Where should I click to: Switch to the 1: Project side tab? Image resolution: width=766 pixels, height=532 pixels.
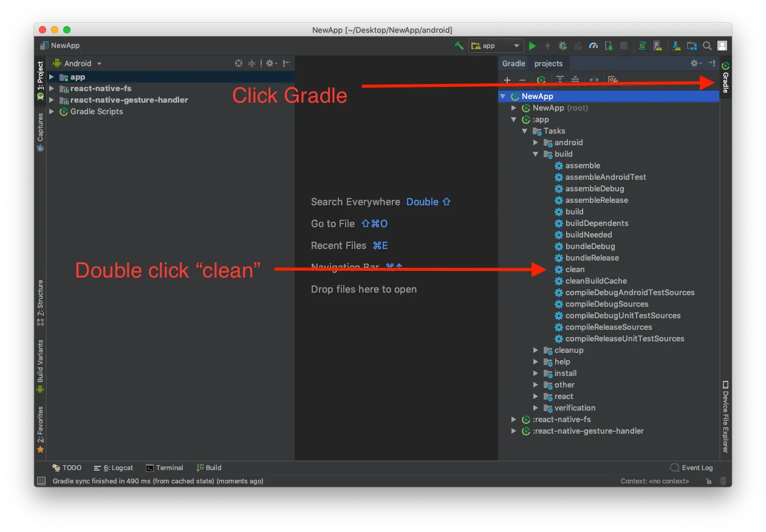point(40,80)
